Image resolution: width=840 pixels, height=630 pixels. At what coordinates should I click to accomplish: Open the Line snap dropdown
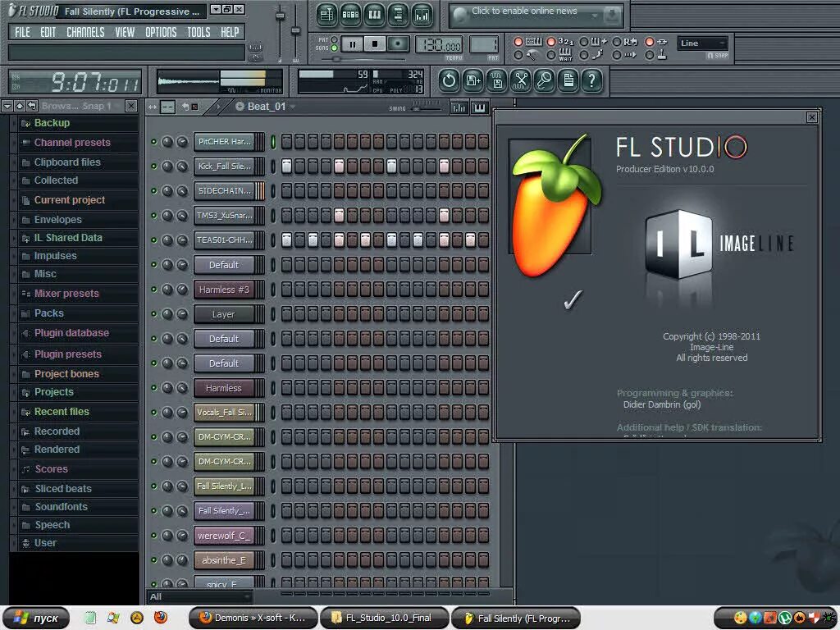tap(702, 43)
